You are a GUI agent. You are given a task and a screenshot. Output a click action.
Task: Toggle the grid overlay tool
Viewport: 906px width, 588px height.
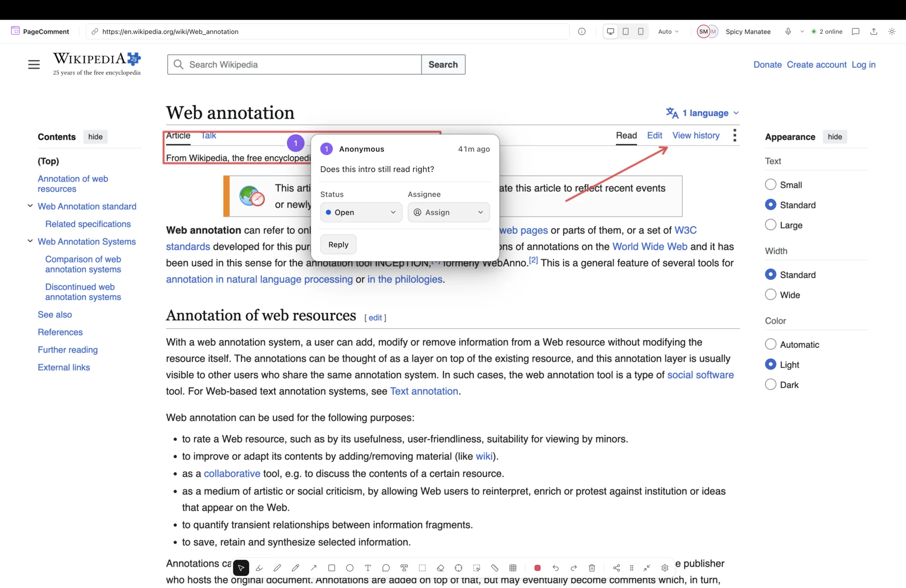513,568
